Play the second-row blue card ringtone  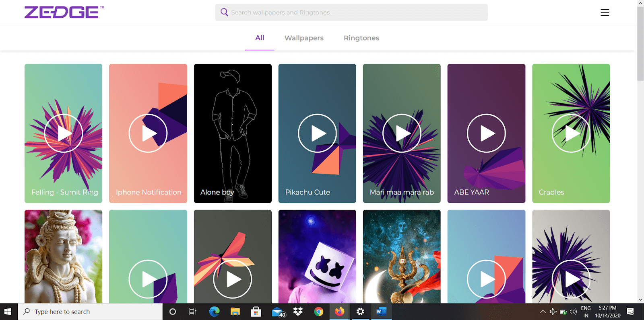(x=486, y=279)
